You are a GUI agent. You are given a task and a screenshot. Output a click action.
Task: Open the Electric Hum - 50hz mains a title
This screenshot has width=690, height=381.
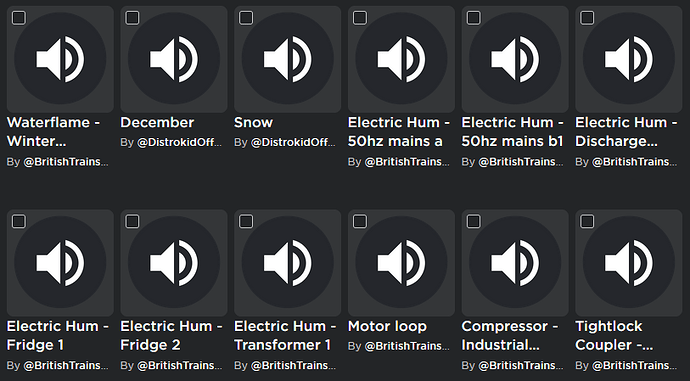pyautogui.click(x=399, y=132)
